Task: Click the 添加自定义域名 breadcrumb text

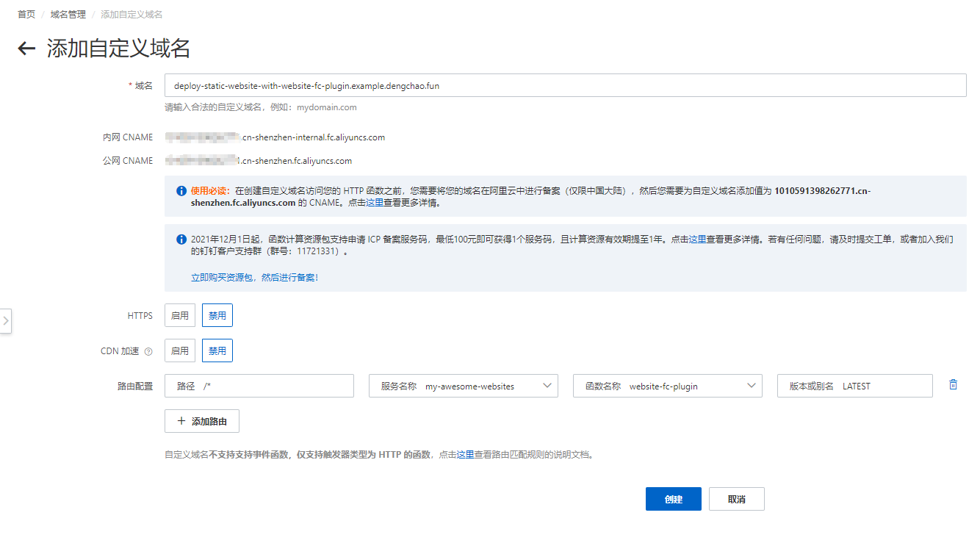Action: pos(131,14)
